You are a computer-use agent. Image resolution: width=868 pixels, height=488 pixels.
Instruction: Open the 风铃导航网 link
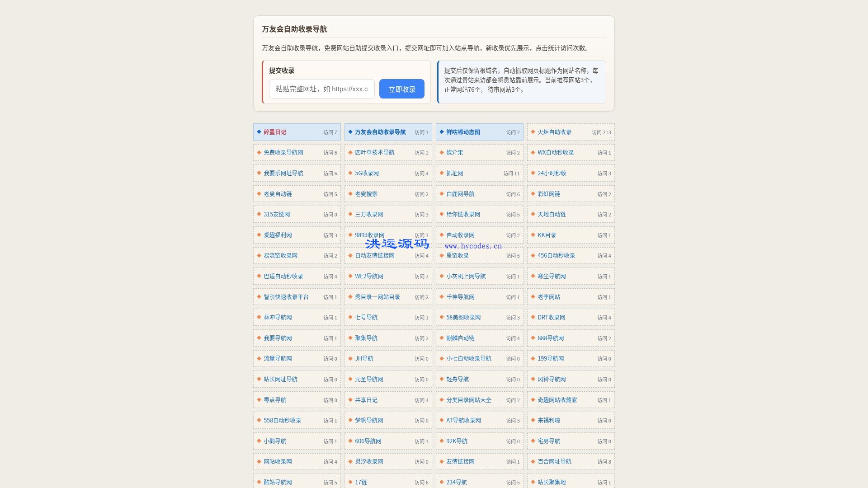coord(552,379)
